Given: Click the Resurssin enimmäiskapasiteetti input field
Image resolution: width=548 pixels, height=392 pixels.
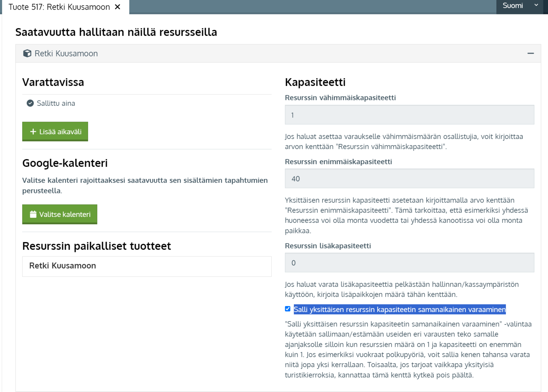Looking at the screenshot, I should click(x=409, y=178).
